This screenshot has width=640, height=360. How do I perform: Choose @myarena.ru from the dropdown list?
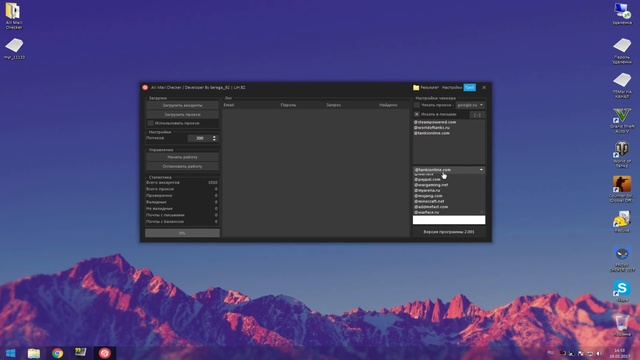tap(427, 190)
